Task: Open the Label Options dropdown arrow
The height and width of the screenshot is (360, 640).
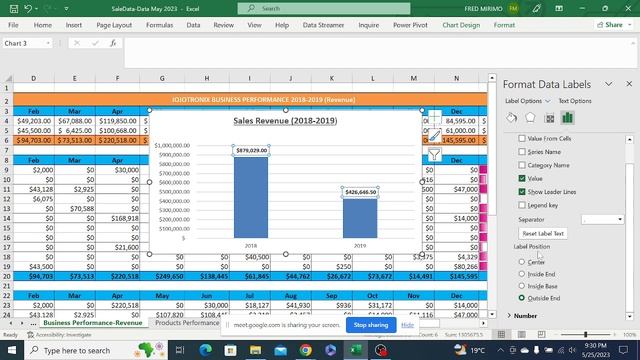Action: (x=548, y=101)
